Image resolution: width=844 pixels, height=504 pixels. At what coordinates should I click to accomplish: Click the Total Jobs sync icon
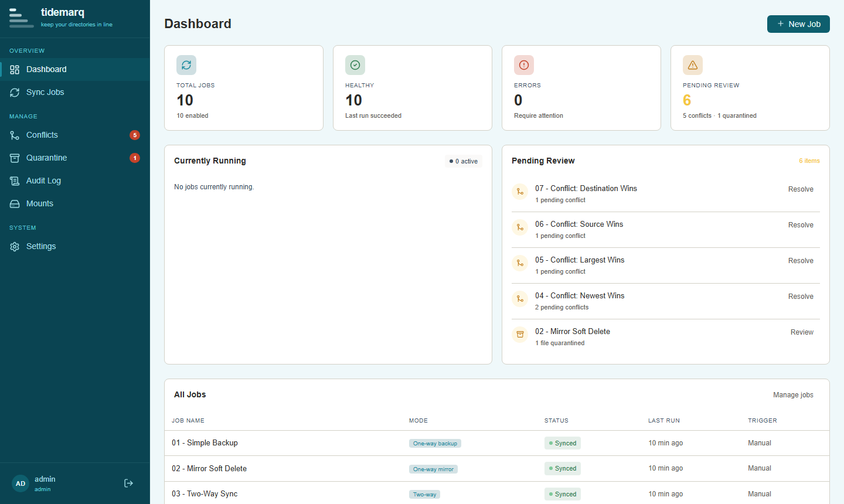tap(186, 65)
